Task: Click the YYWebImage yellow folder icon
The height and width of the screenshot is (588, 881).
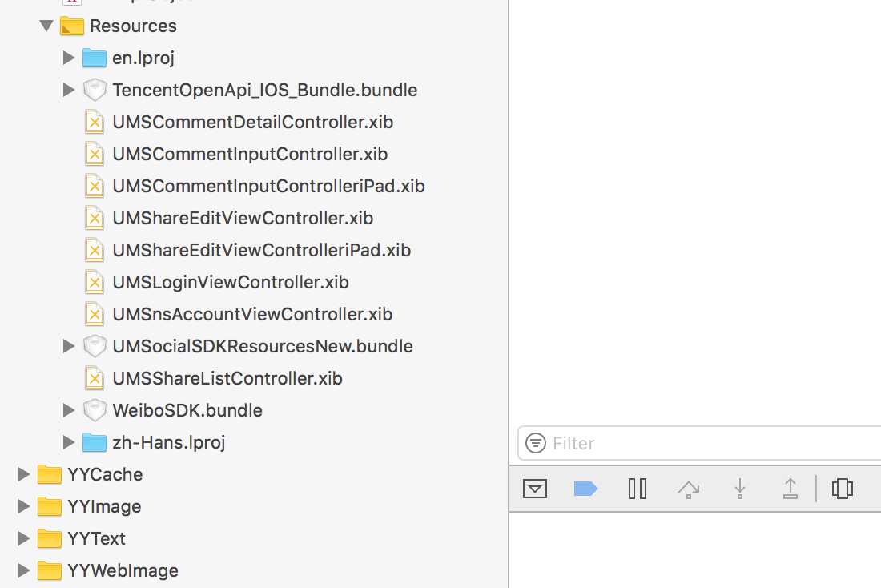Action: point(50,570)
